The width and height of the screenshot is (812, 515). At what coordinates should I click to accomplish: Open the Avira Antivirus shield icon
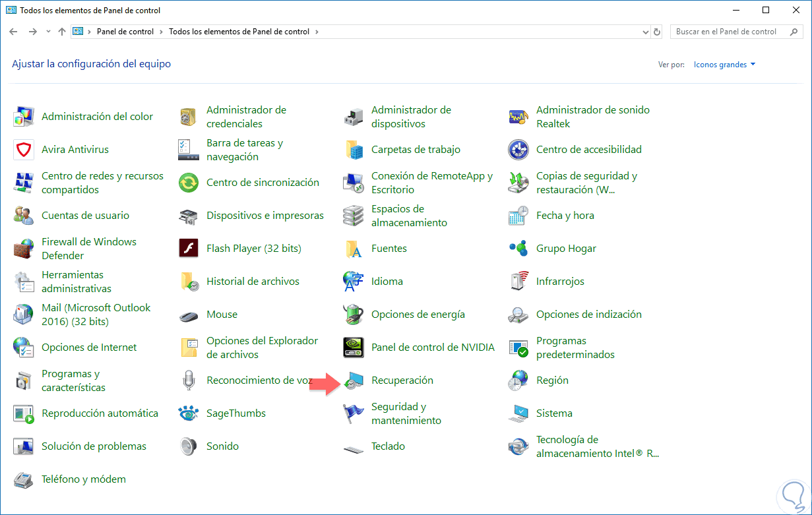click(24, 150)
